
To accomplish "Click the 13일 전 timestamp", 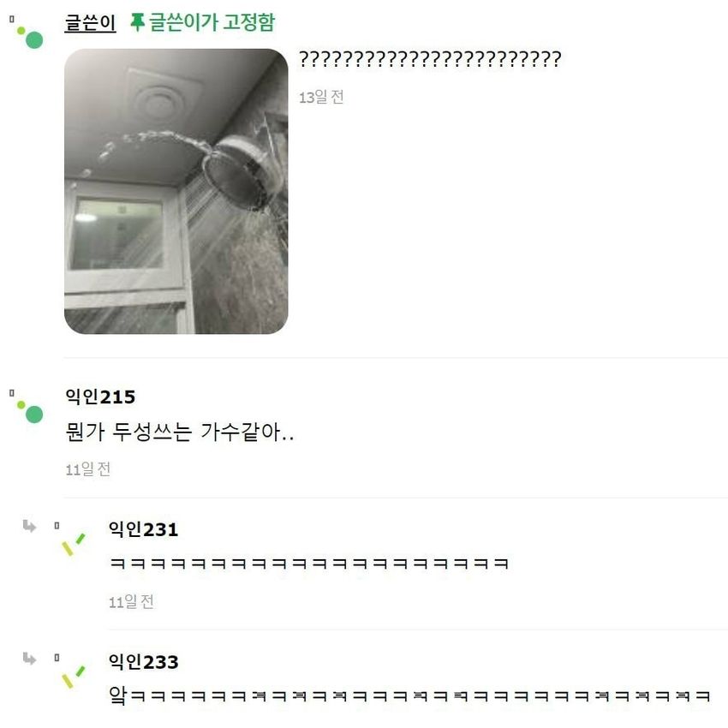I will tap(321, 97).
